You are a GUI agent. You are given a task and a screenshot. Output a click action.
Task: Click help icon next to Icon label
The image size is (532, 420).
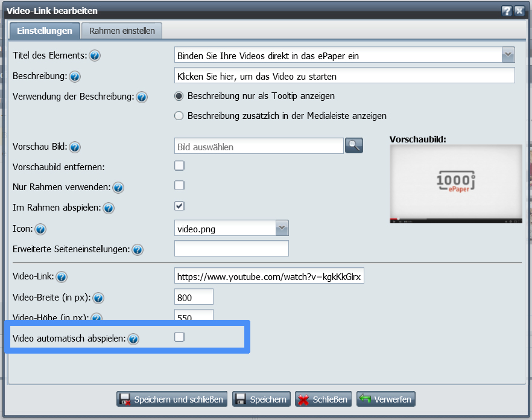41,229
